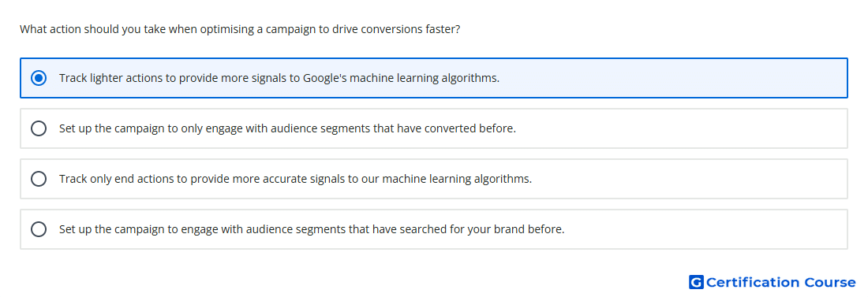Select radio for 'searched for your brand before'
The height and width of the screenshot is (297, 868).
[39, 229]
